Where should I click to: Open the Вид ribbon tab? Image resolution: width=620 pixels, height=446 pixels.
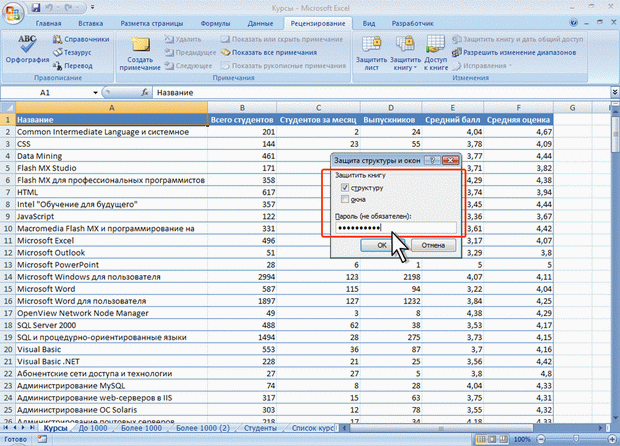[369, 23]
